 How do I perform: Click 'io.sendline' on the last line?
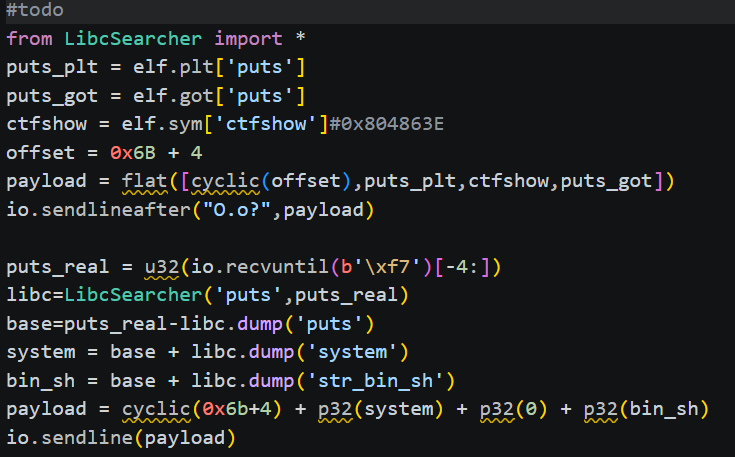tap(69, 438)
